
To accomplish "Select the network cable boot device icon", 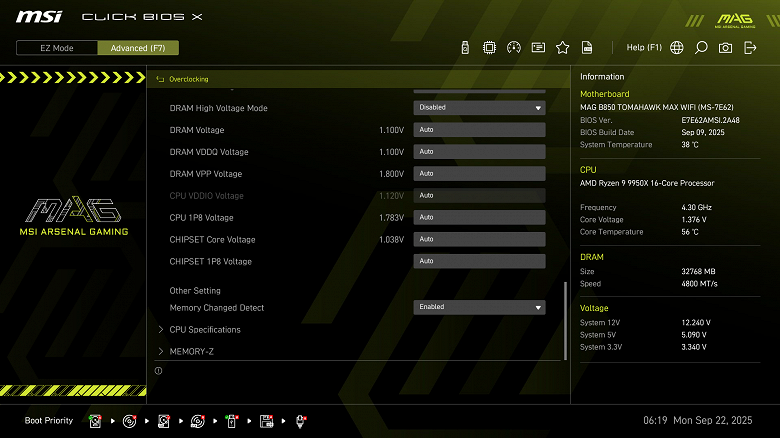I will coord(300,421).
